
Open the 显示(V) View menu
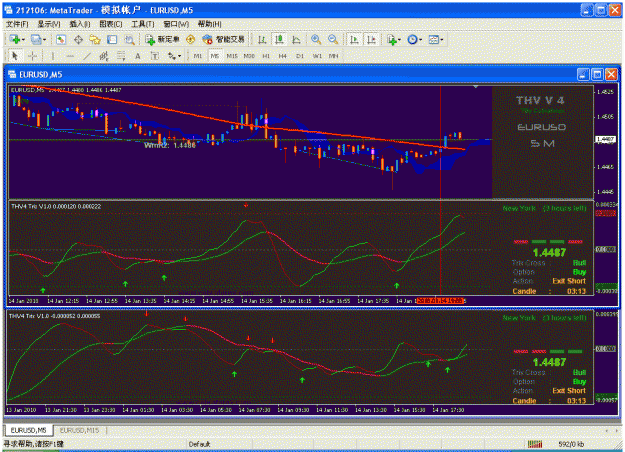click(49, 24)
